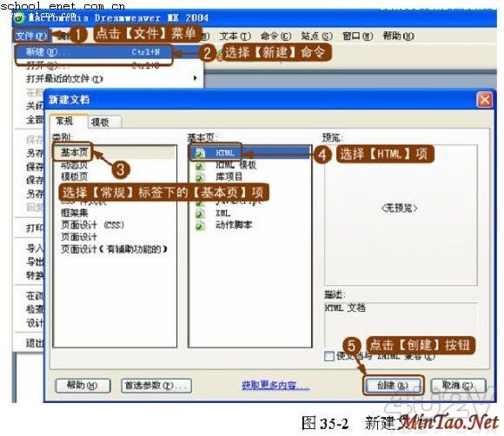Screen dimensions: 504x436
Task: Open the 窗口(W) menu
Action: click(357, 36)
